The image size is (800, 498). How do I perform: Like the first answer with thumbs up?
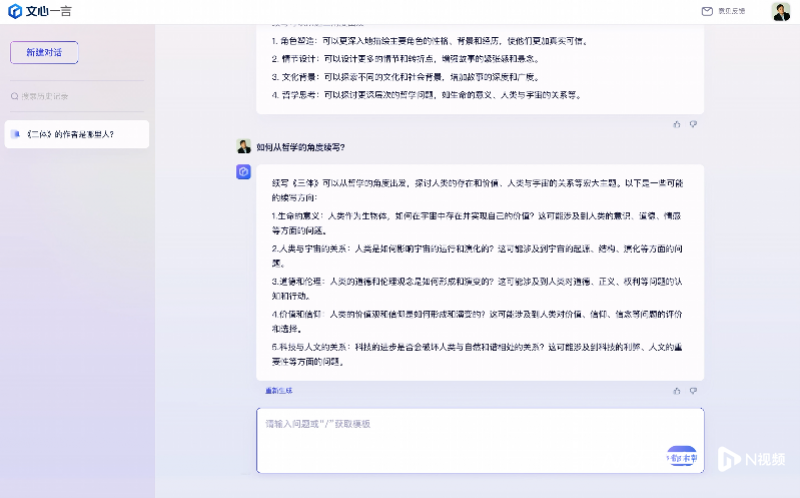tap(677, 124)
